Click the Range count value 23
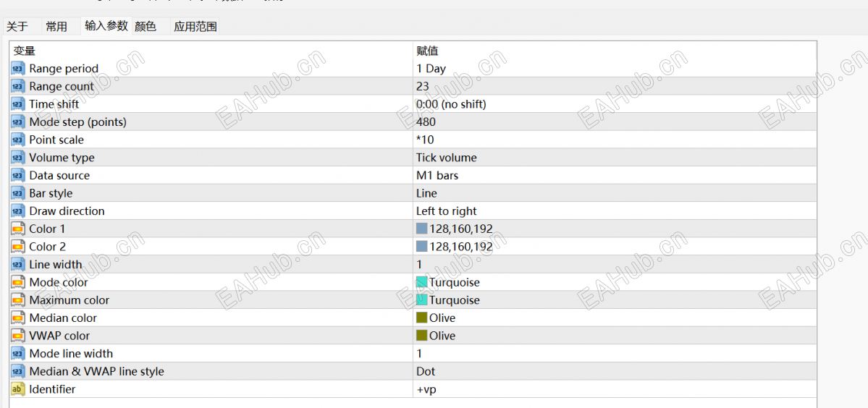868x408 pixels. [423, 86]
